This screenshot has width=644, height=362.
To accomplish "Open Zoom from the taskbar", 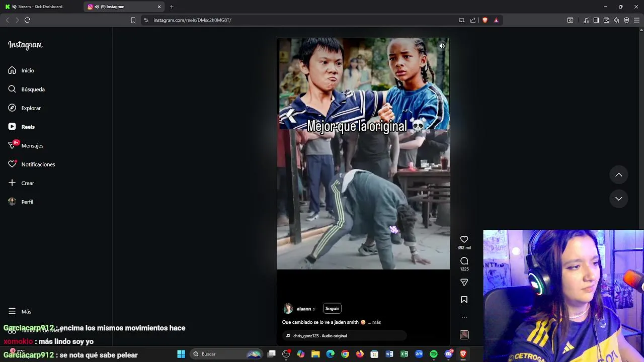I will click(419, 354).
